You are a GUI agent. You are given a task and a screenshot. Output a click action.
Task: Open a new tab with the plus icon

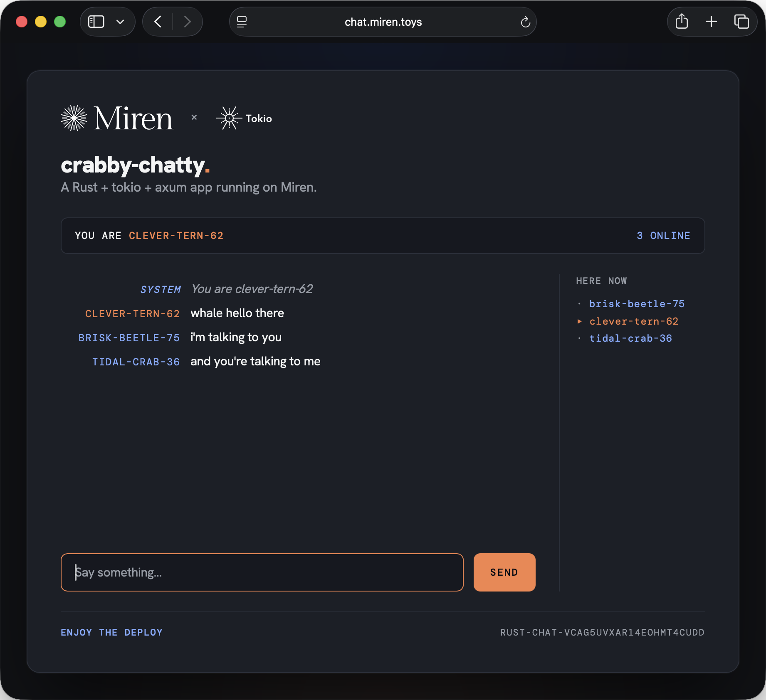[x=711, y=21]
